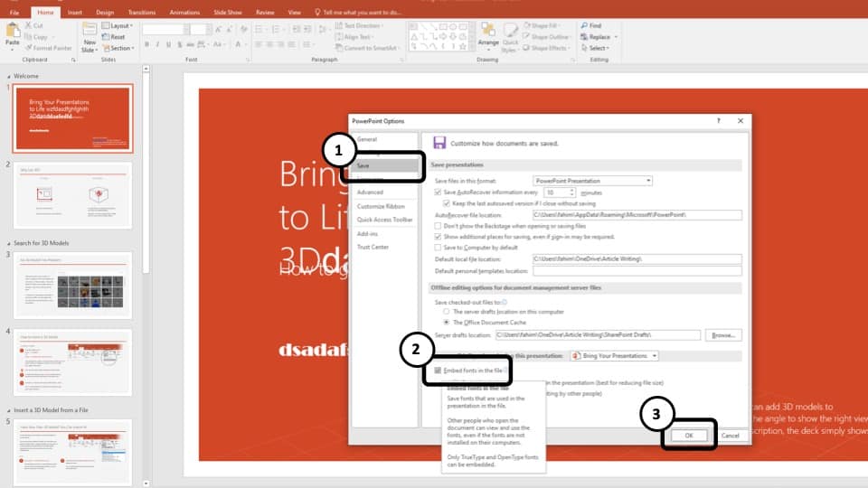Click the Center alignment icon
The height and width of the screenshot is (488, 868).
point(269,44)
